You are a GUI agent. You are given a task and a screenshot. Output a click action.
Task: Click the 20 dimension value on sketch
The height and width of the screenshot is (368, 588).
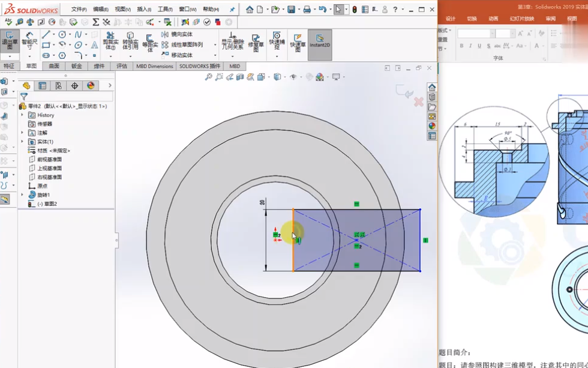(262, 202)
